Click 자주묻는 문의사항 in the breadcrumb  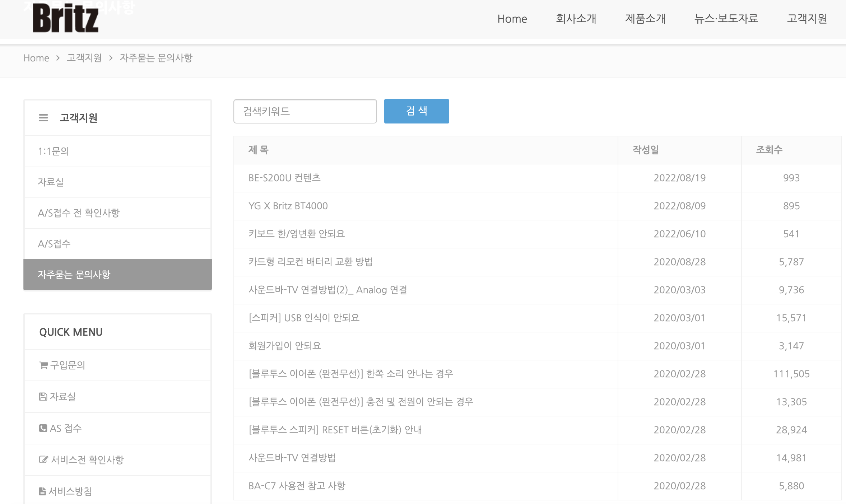[x=156, y=58]
